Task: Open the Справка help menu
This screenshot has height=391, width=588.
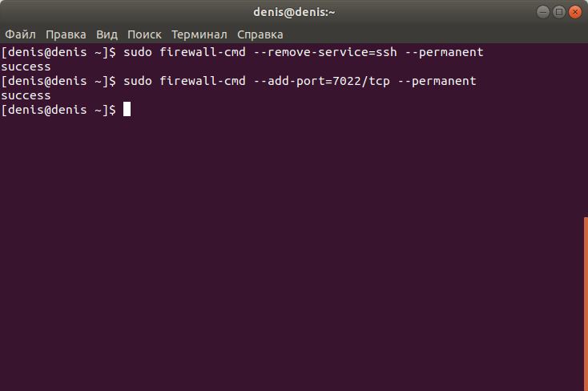Action: [x=260, y=34]
